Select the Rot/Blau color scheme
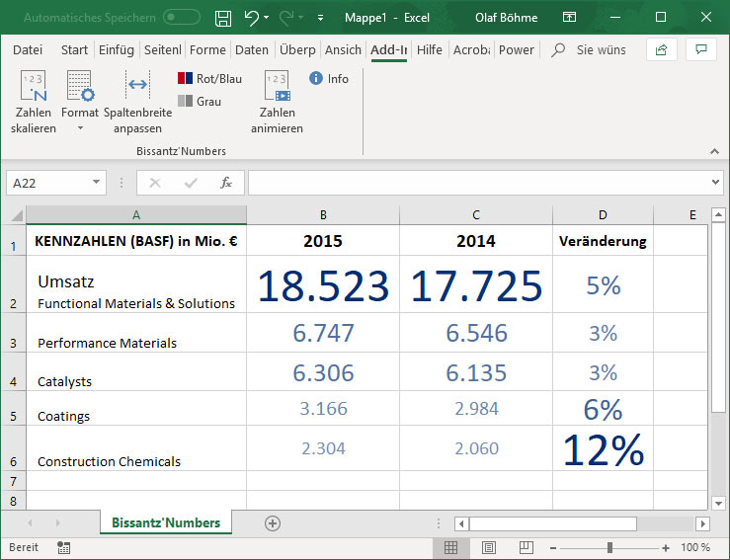Image resolution: width=730 pixels, height=560 pixels. [209, 79]
